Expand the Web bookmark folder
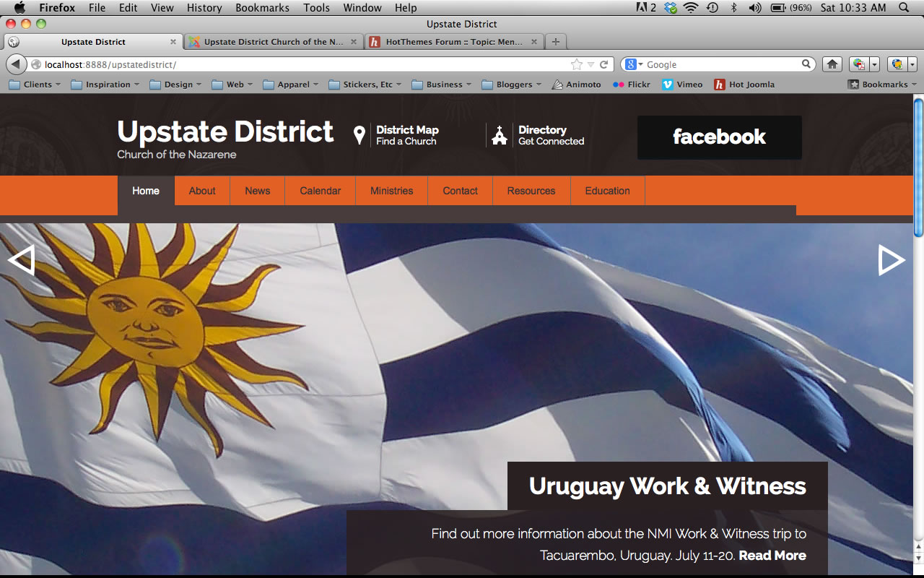Viewport: 924px width, 578px height. pyautogui.click(x=232, y=85)
